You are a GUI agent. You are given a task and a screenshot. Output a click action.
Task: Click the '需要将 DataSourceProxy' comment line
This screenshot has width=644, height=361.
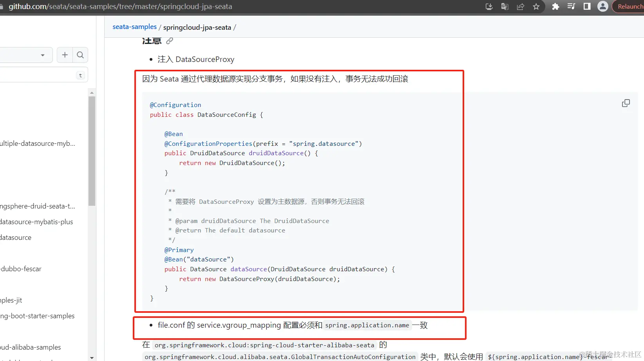pyautogui.click(x=266, y=202)
